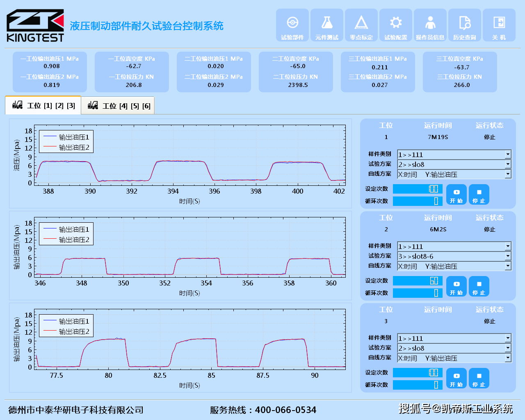The image size is (525, 420).
Task: Open the 历史查询 document search icon
Action: coord(465,25)
